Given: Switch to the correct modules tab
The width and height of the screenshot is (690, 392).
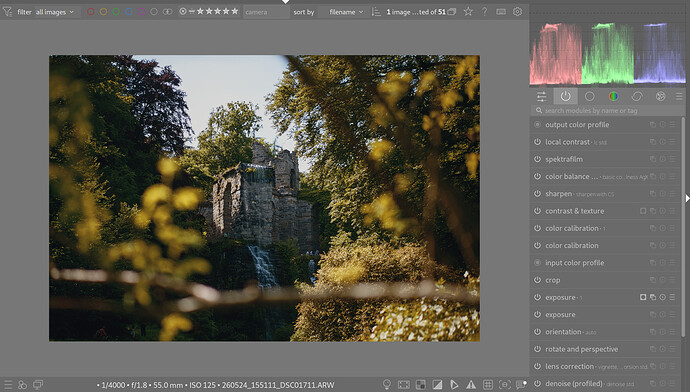Looking at the screenshot, I should [637, 96].
